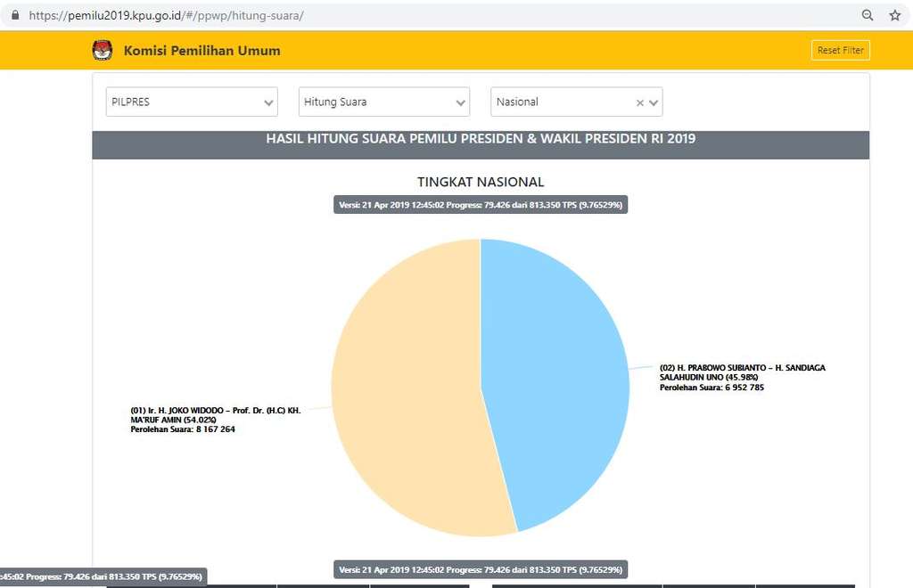Click the KPU garuda logo
Viewport: 913px width, 588px height.
pyautogui.click(x=103, y=51)
